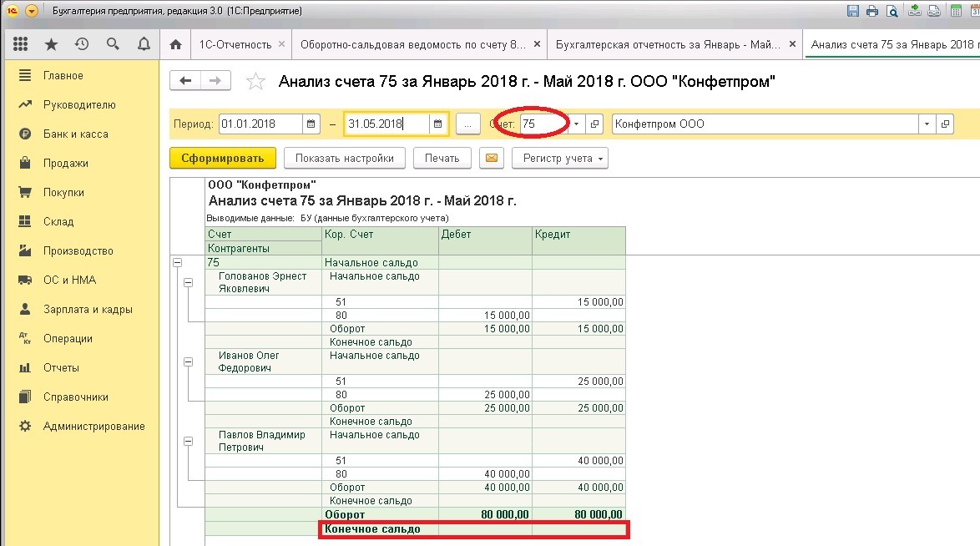Open the Отчеты section
This screenshot has height=546, width=980.
coord(82,367)
